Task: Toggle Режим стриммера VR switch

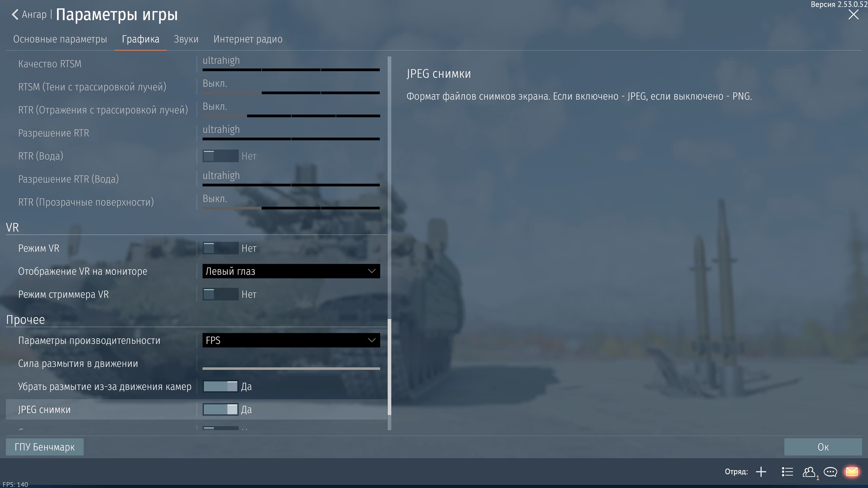Action: point(220,294)
